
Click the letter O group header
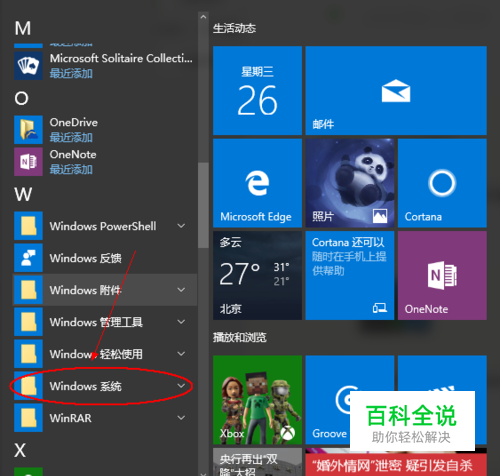pos(21,98)
